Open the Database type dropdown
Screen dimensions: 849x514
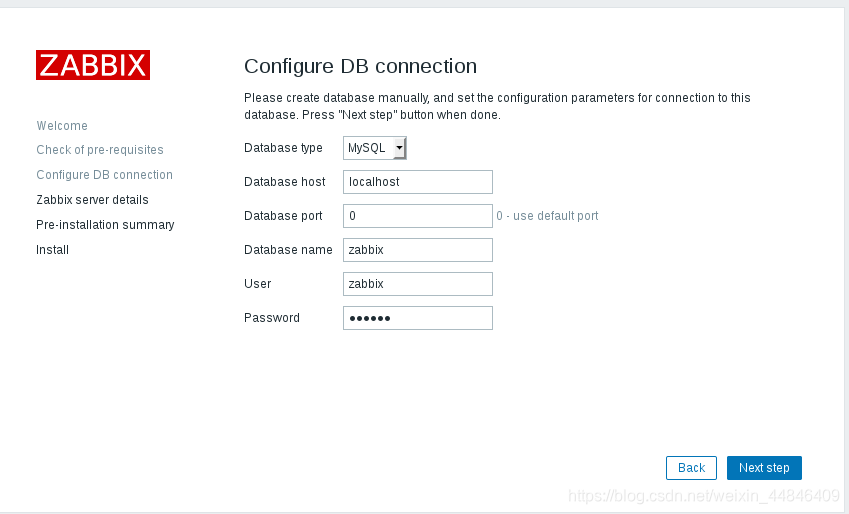(375, 148)
